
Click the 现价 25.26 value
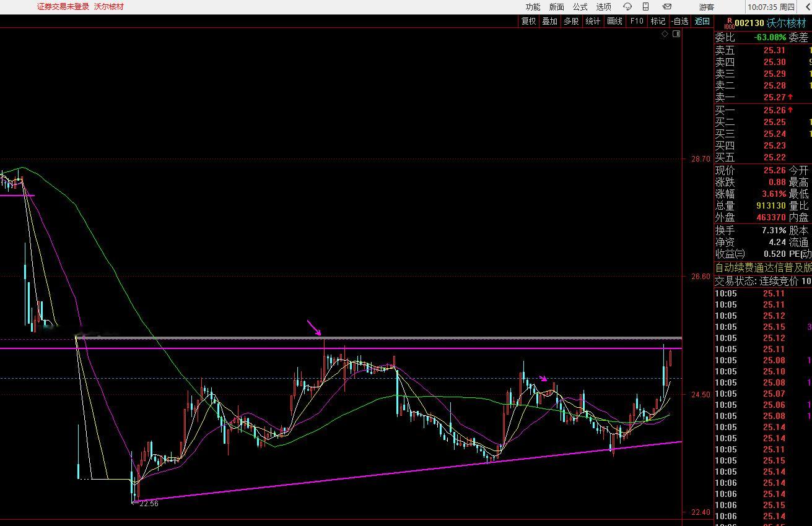[774, 170]
